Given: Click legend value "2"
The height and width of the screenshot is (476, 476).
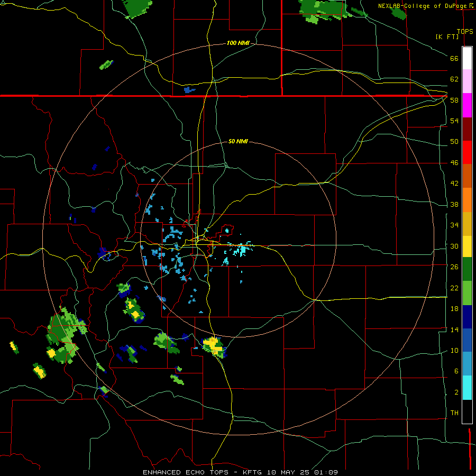Looking at the screenshot, I should pyautogui.click(x=456, y=392).
